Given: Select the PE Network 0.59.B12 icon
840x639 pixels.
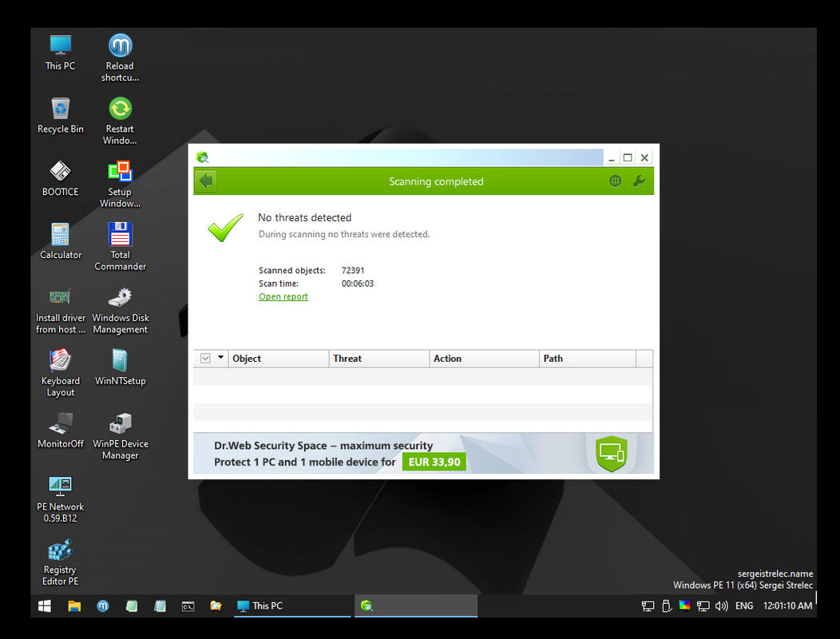Looking at the screenshot, I should click(x=60, y=499).
